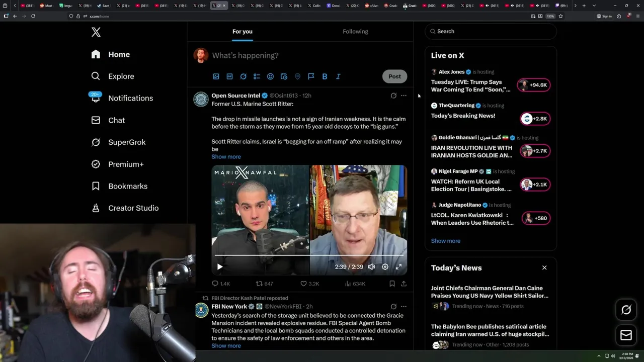
Task: Open the floating messages envelope button
Action: click(626, 335)
